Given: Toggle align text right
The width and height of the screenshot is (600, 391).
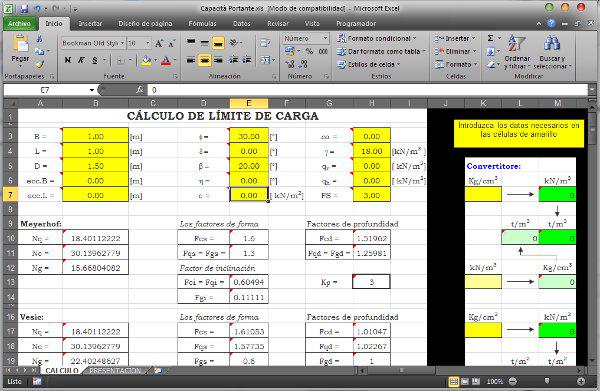Looking at the screenshot, I should pyautogui.click(x=218, y=60).
